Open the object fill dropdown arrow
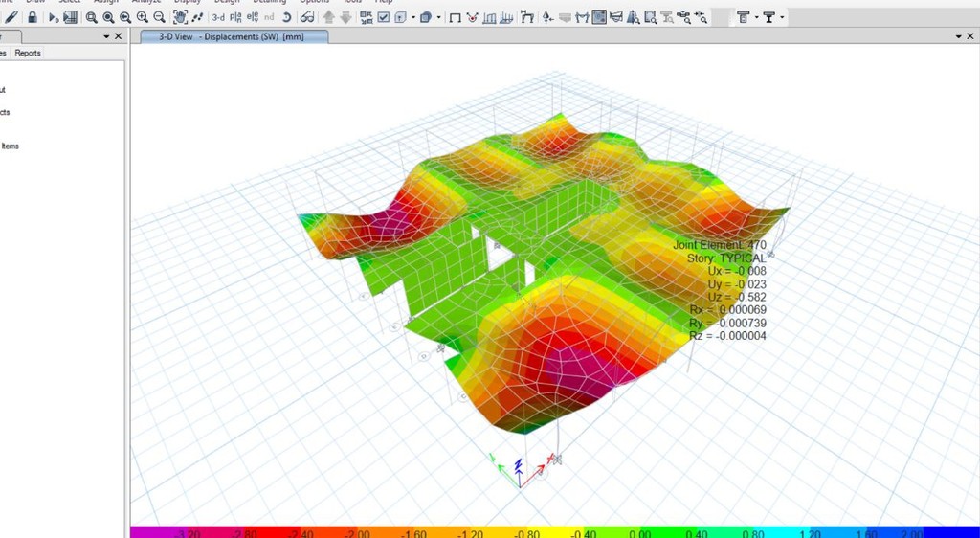This screenshot has height=538, width=980. tap(438, 17)
